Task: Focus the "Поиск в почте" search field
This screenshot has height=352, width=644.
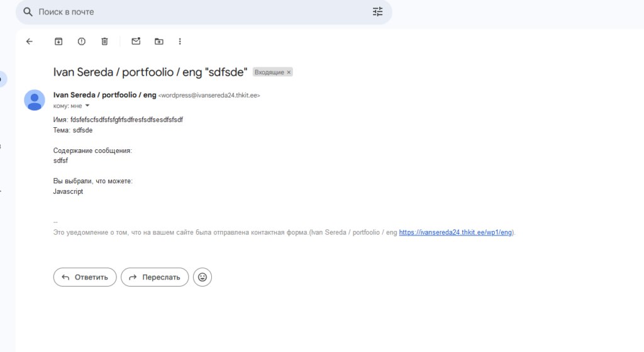Action: pyautogui.click(x=189, y=12)
